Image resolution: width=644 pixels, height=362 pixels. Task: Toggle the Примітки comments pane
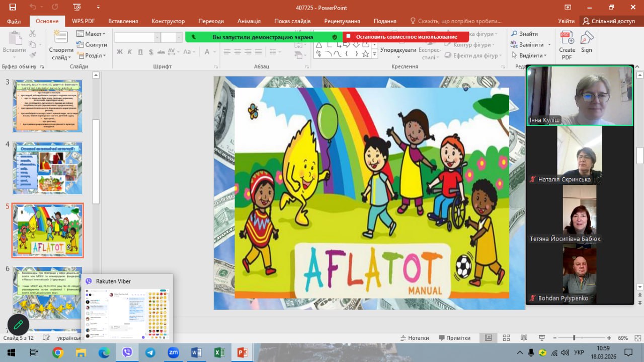coord(454,338)
